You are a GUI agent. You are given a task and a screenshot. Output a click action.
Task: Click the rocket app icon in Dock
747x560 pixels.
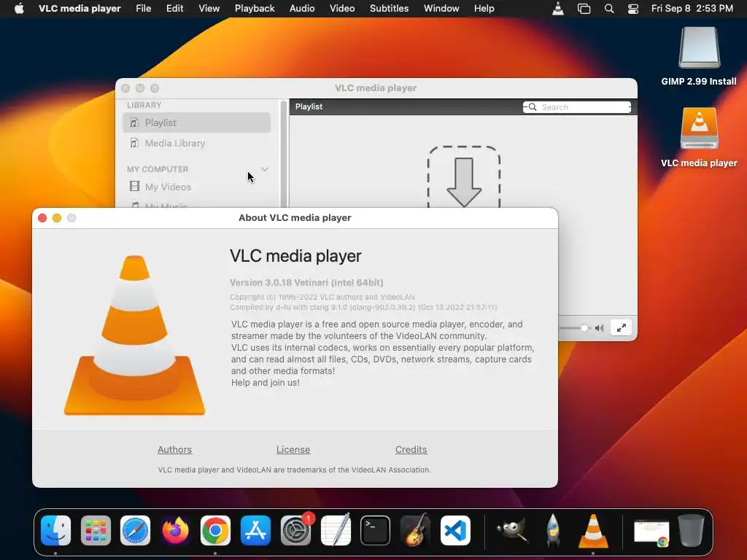click(553, 530)
